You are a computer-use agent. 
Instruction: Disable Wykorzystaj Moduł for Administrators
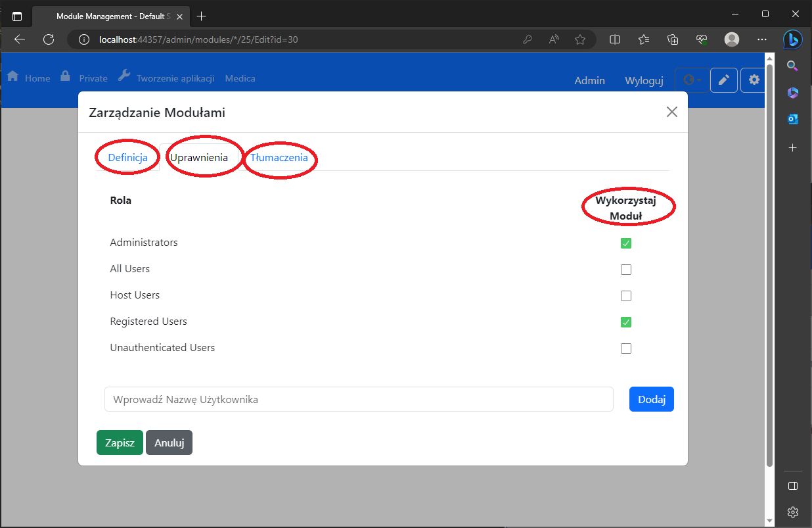click(x=625, y=243)
